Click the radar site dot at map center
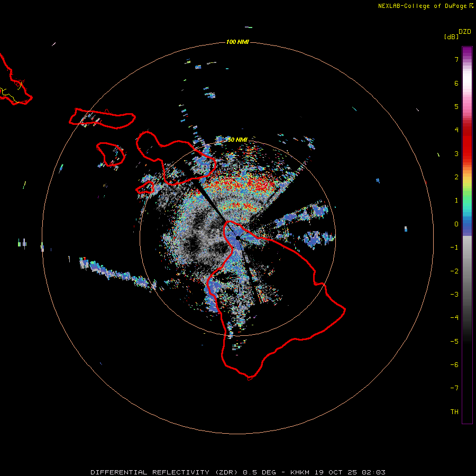Screen dimensions: 476x476 (x=237, y=237)
